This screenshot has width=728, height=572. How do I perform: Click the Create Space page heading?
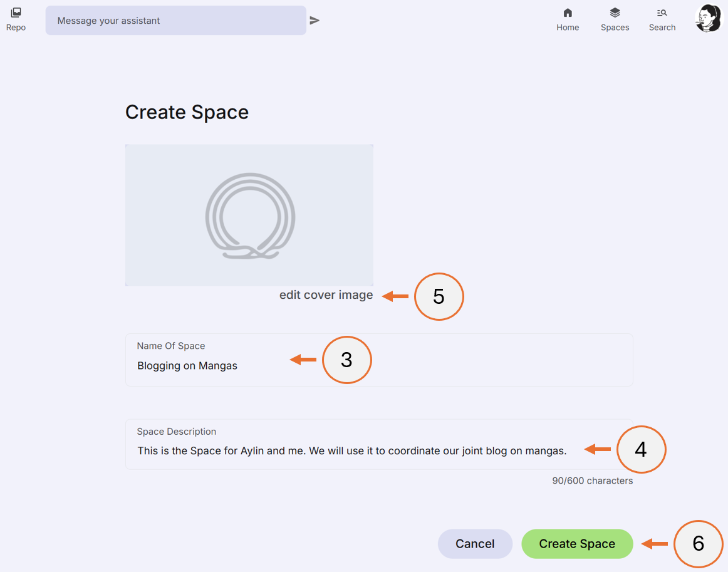(187, 112)
